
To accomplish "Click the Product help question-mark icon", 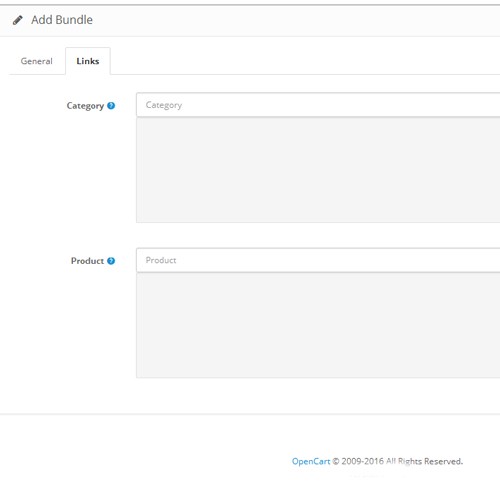I will [x=111, y=261].
